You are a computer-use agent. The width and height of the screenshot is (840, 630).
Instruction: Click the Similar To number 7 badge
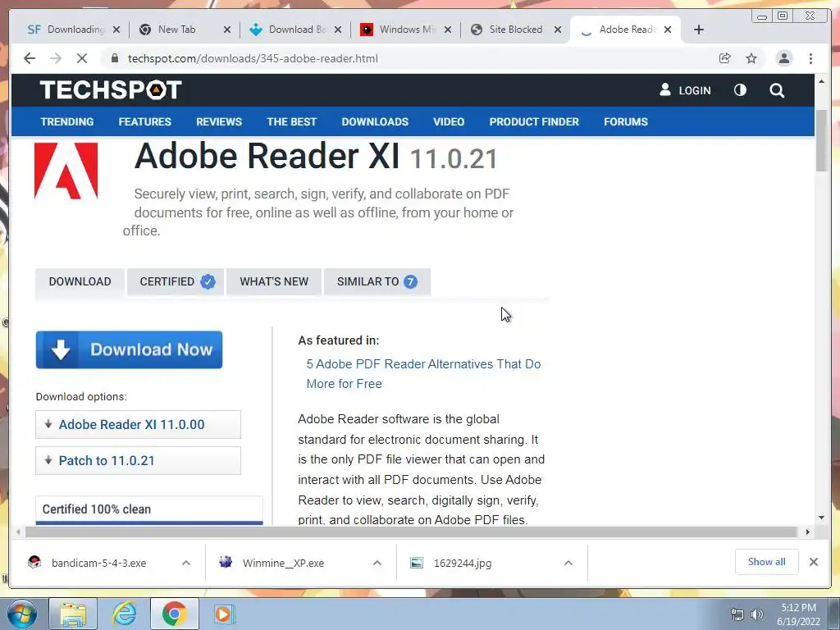pyautogui.click(x=410, y=282)
